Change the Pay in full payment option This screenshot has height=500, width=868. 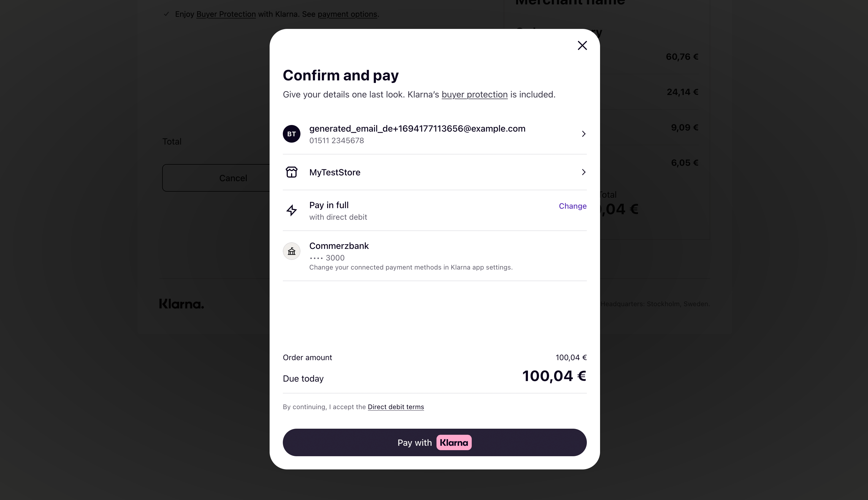(572, 206)
